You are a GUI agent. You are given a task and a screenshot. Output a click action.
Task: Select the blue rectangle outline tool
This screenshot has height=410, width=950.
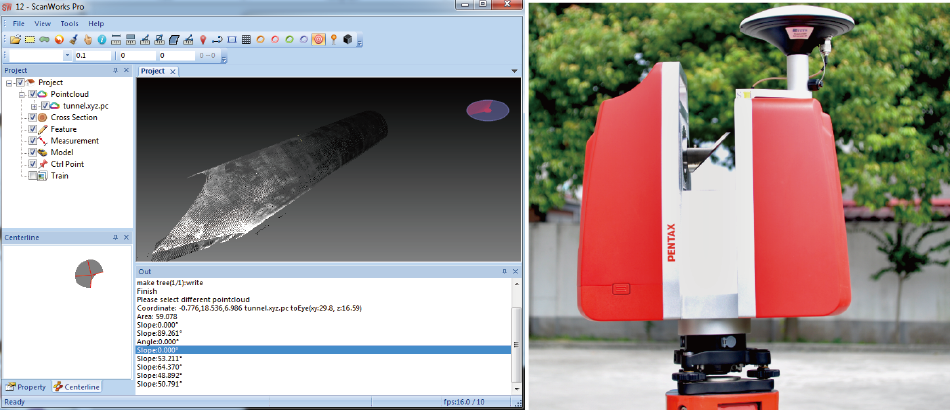231,39
